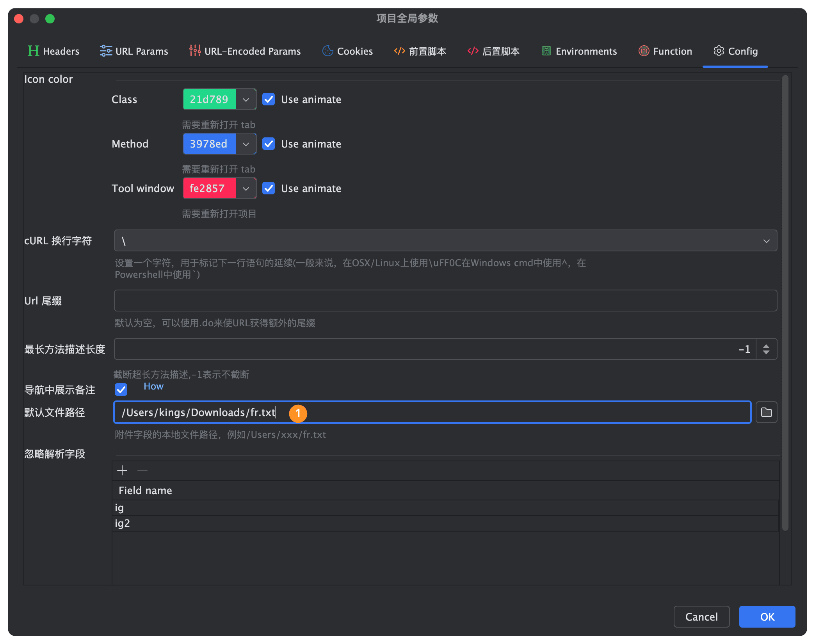The height and width of the screenshot is (644, 815).
Task: Click the fe2857 Tool window color swatch
Action: (209, 188)
